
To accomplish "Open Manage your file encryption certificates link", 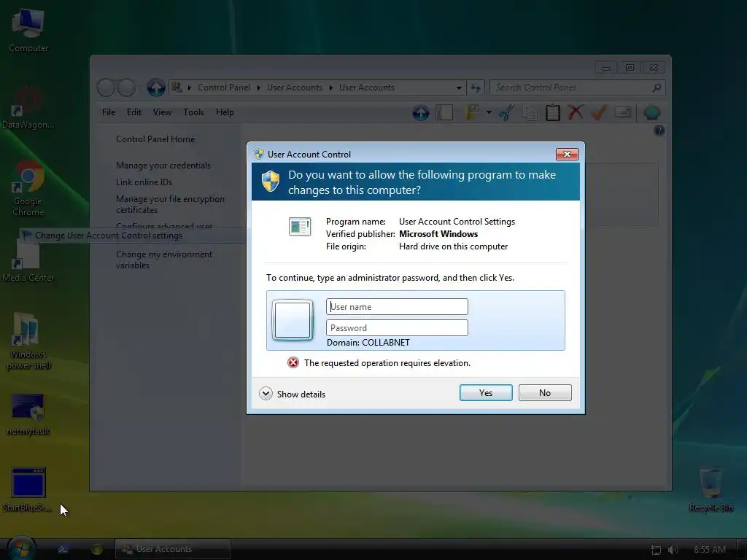I will [x=170, y=204].
